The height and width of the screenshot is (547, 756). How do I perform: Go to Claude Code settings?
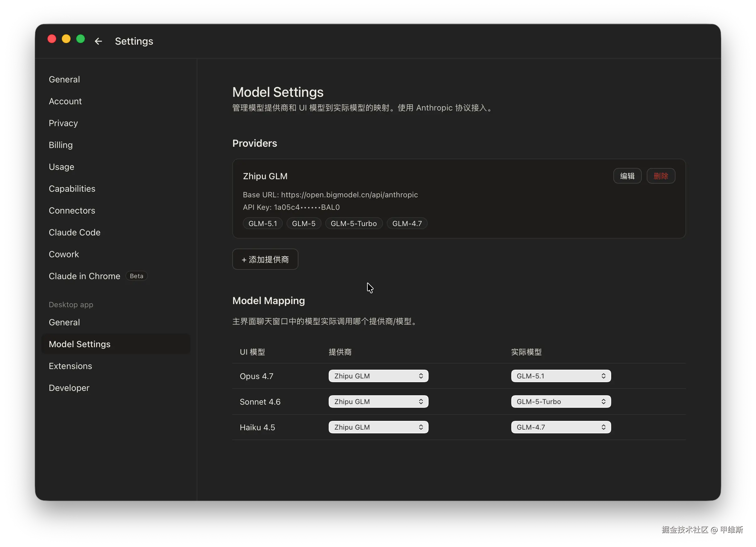tap(74, 232)
